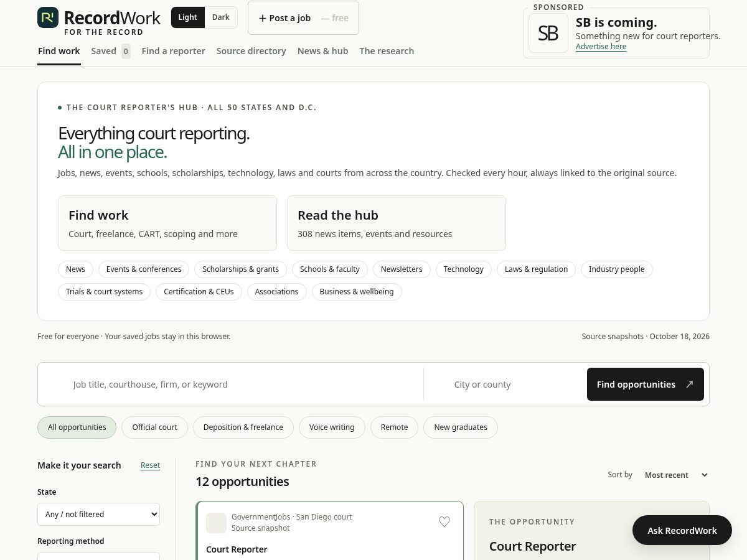Screen dimensions: 747x560
Task: Filter by All opportunities chip
Action: [77, 427]
